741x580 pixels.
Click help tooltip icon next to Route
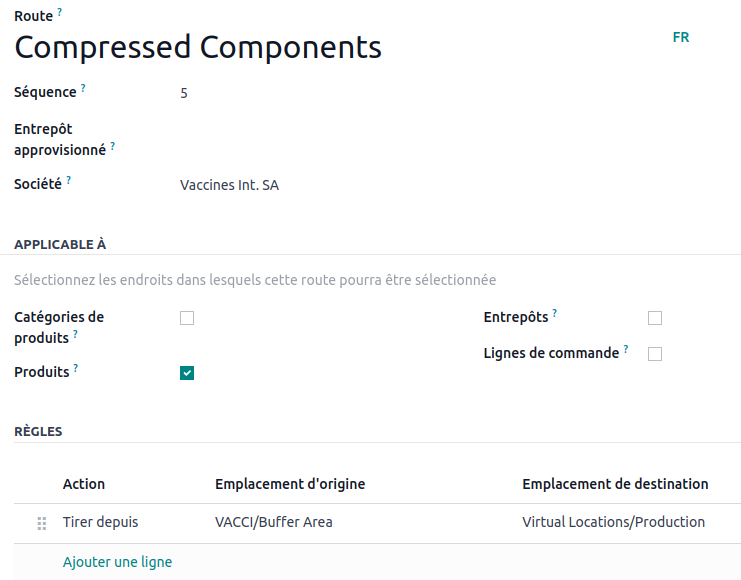tap(59, 12)
